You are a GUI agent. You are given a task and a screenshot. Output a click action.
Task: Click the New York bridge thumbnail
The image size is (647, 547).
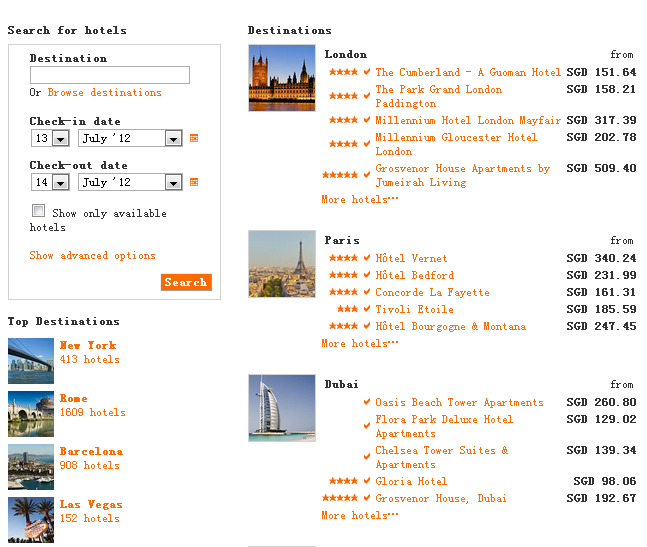pyautogui.click(x=31, y=361)
